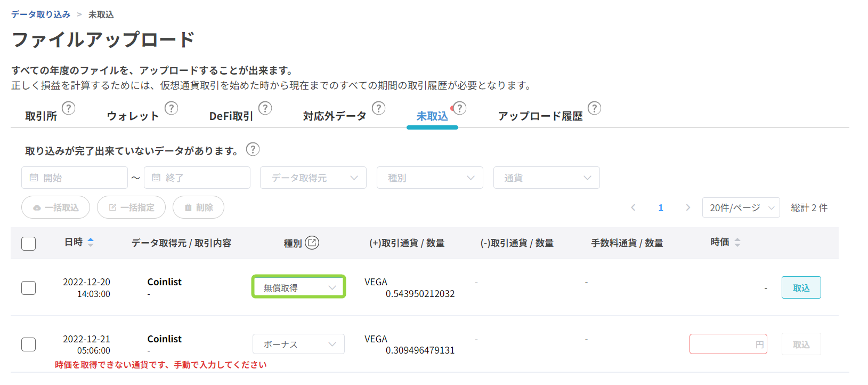Click help icon beside DeFi取引 tab

[x=265, y=108]
